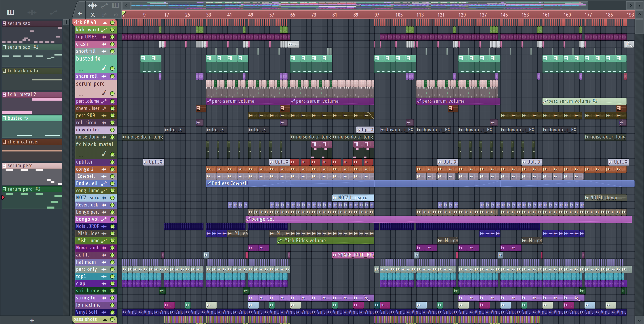
Task: Select the bongo vol automation clip
Action: tap(439, 219)
